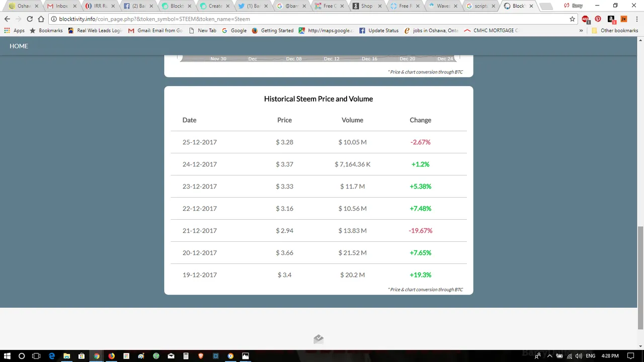Bookmark this page with the star icon
Viewport: 644px width, 362px height.
pos(572,19)
